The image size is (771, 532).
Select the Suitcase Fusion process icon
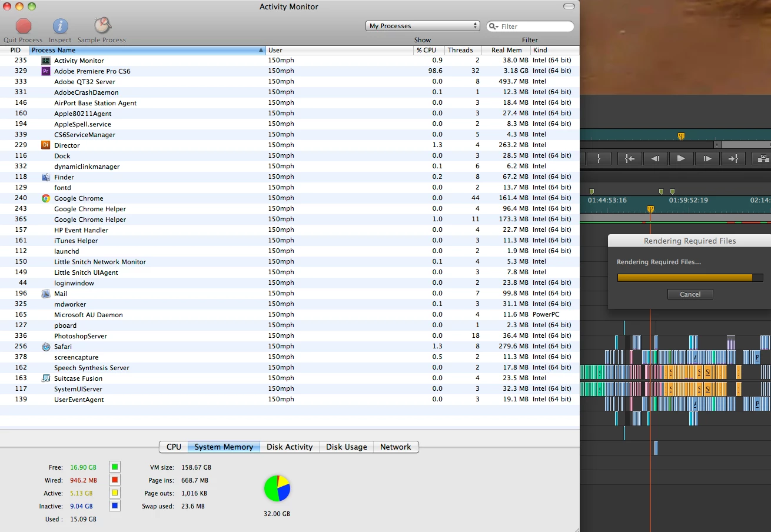pyautogui.click(x=46, y=378)
